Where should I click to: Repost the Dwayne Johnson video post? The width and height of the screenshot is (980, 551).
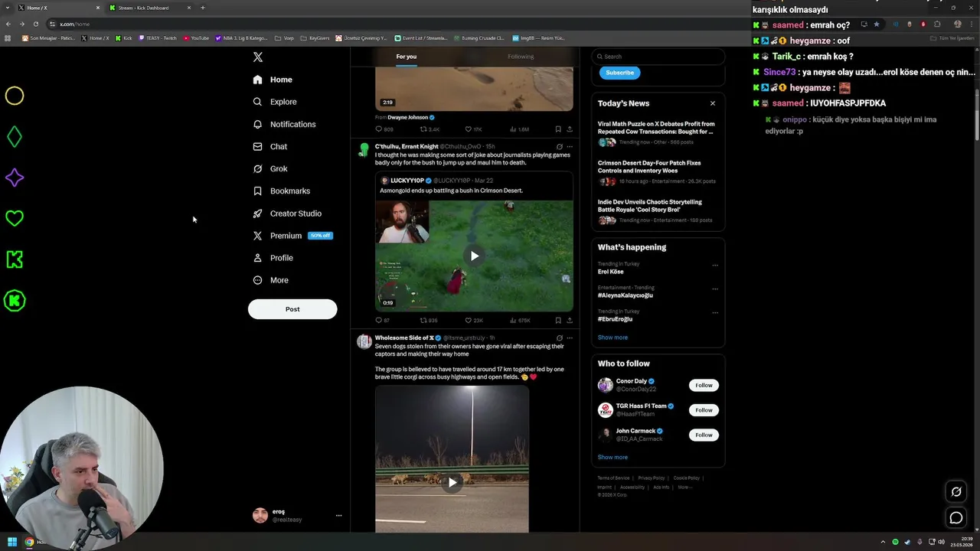coord(429,129)
